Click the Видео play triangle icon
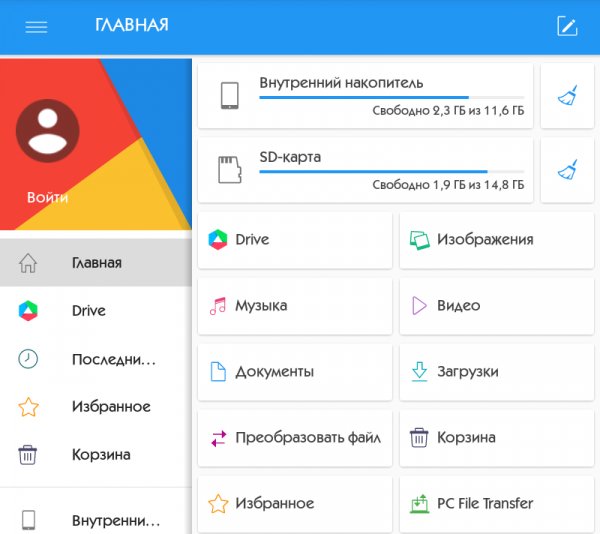Image resolution: width=600 pixels, height=534 pixels. (x=419, y=306)
